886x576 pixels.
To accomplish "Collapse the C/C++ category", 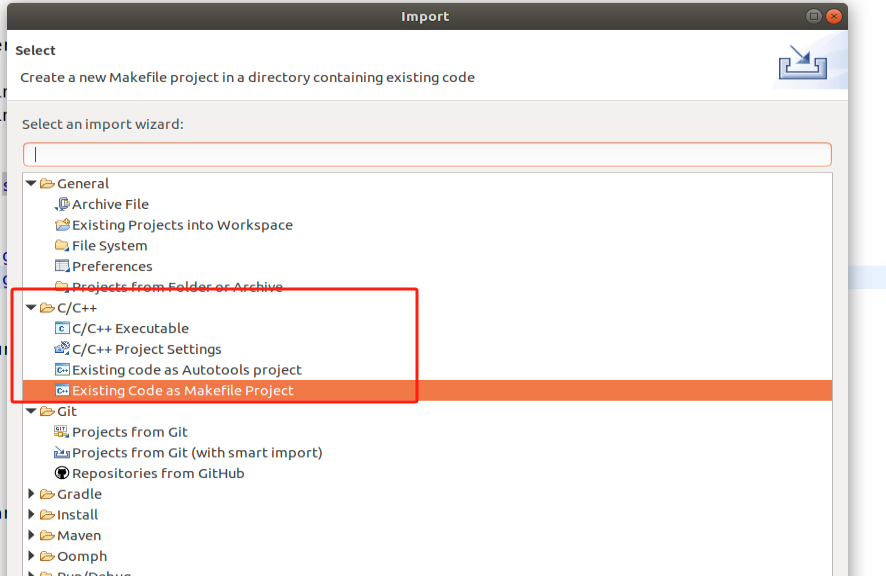I will tap(31, 308).
